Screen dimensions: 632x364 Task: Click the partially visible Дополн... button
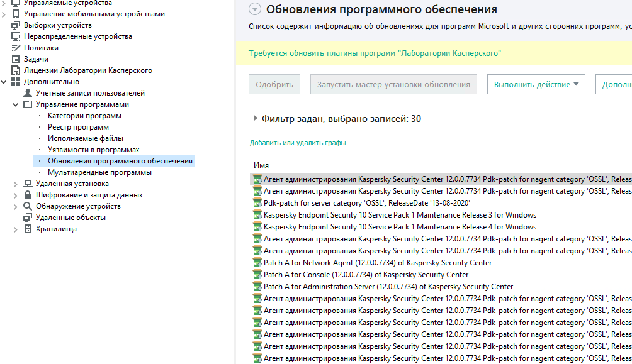(614, 85)
